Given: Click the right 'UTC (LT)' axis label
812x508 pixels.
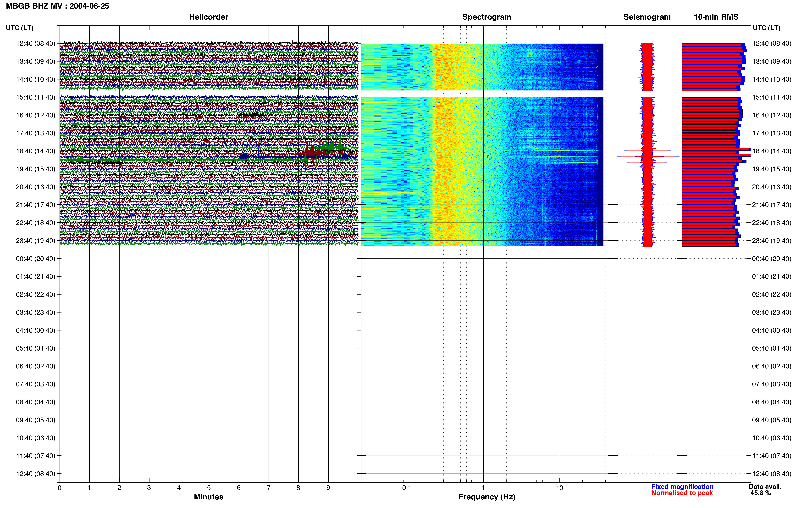Looking at the screenshot, I should (766, 28).
